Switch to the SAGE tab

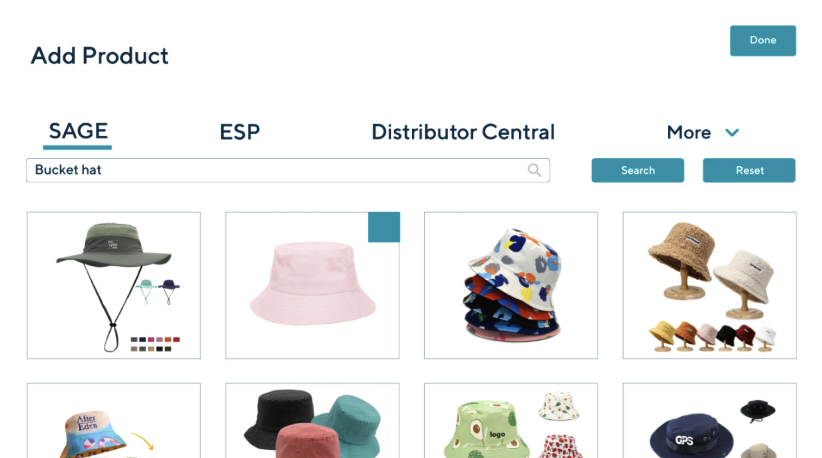[x=78, y=131]
